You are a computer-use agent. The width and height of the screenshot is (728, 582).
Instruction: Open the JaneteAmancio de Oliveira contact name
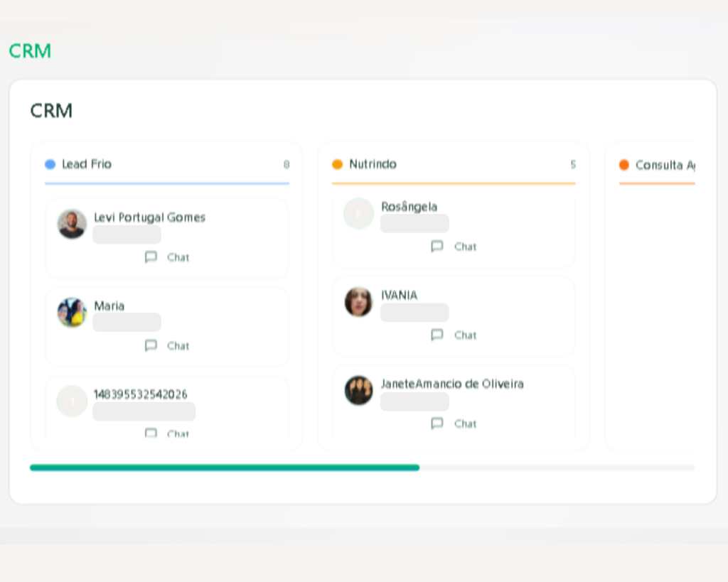tap(452, 384)
